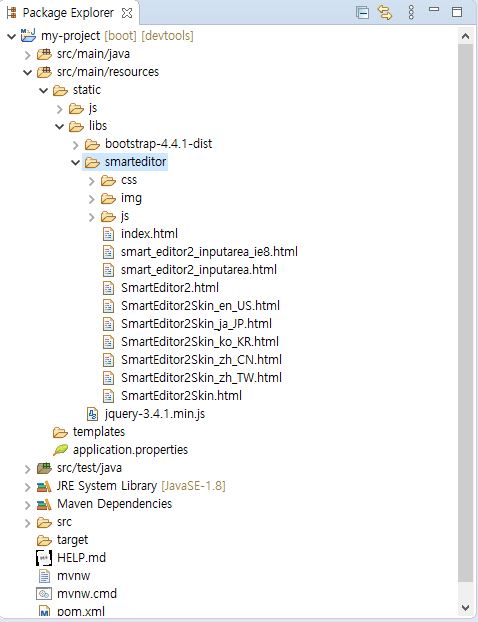Image resolution: width=478 pixels, height=622 pixels.
Task: Click the index.html file icon
Action: pyautogui.click(x=108, y=234)
